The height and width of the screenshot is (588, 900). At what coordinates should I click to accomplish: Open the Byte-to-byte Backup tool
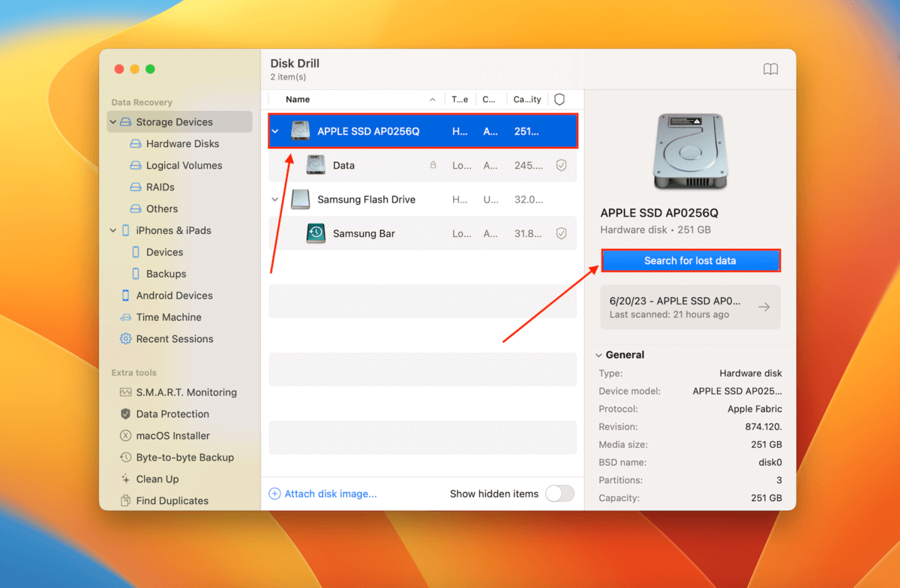(x=184, y=457)
